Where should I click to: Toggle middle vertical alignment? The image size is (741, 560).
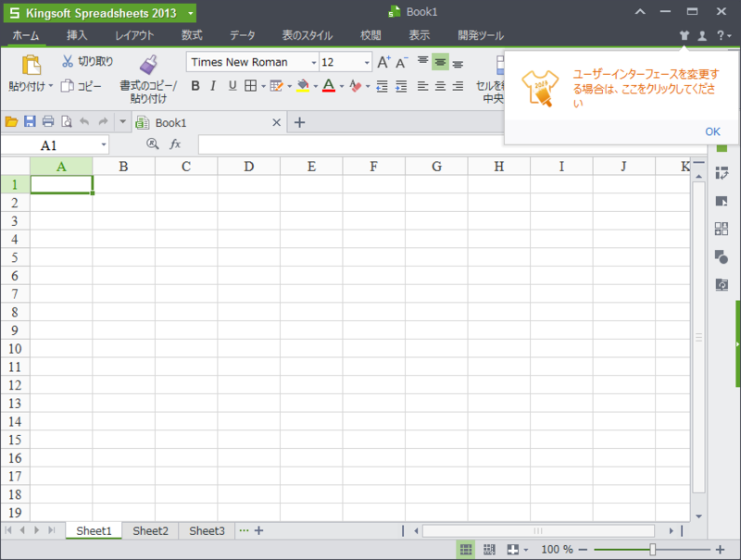(440, 62)
